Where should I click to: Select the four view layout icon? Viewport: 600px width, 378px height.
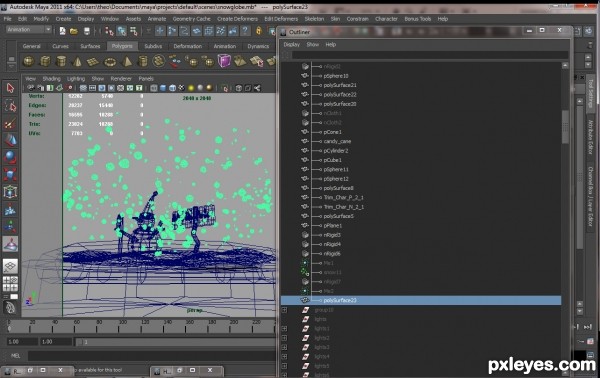coord(10,284)
